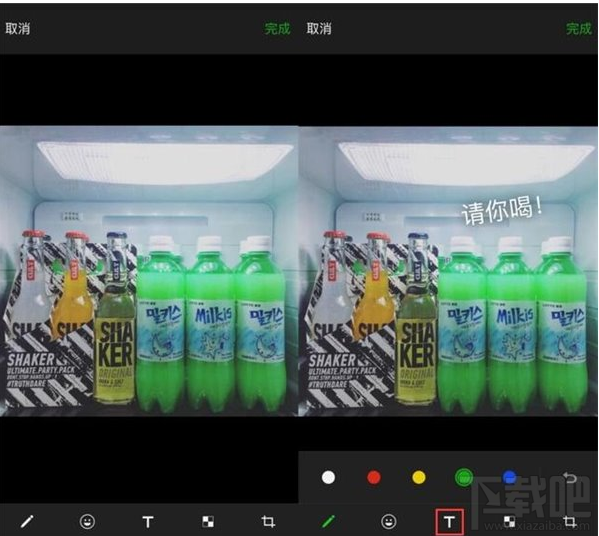This screenshot has height=536, width=599.
Task: Choose the blue color swatch
Action: coord(509,478)
